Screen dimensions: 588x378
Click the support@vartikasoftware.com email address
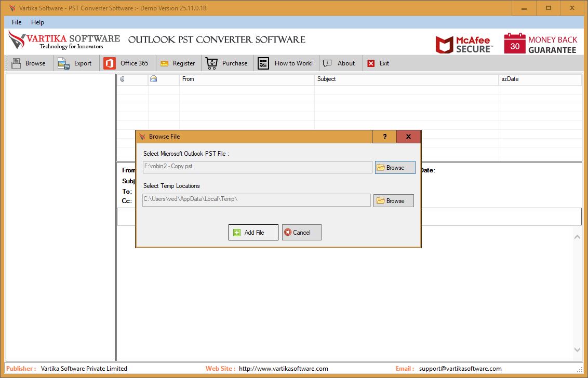(460, 369)
